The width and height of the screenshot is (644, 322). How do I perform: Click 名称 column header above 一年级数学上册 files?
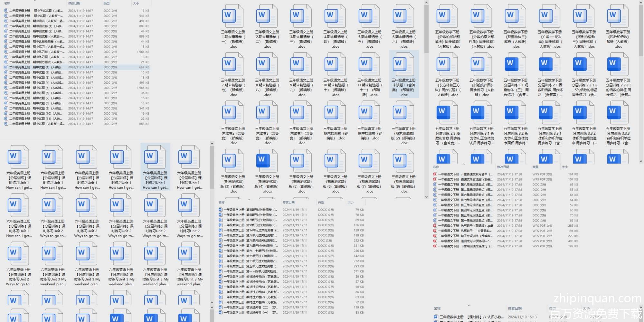pyautogui.click(x=222, y=202)
